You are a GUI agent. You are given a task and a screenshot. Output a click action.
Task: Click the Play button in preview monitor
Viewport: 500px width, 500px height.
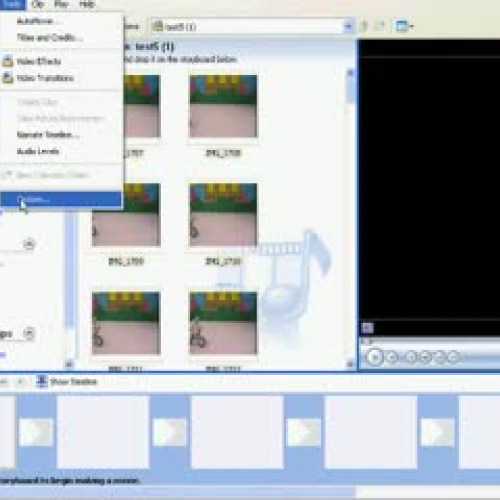pyautogui.click(x=375, y=357)
